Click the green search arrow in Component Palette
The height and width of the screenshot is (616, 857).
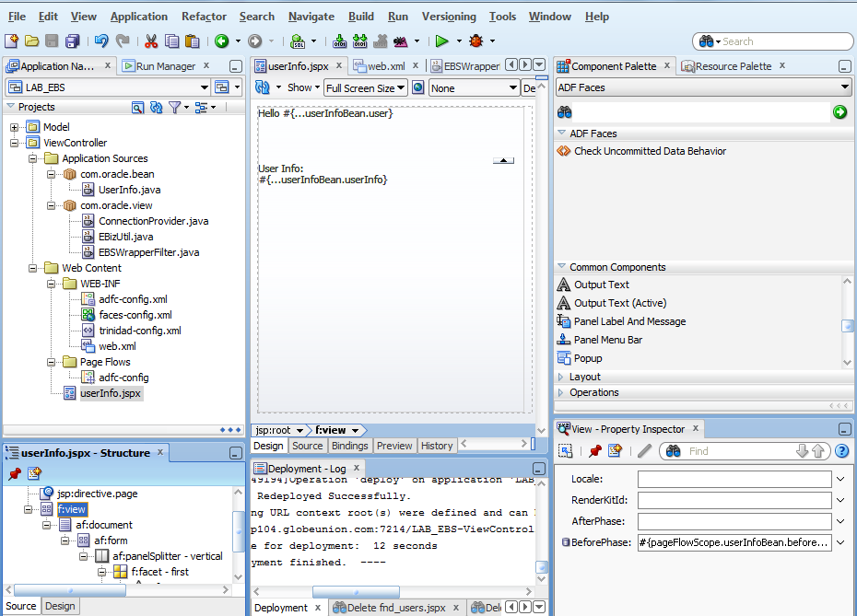point(839,111)
